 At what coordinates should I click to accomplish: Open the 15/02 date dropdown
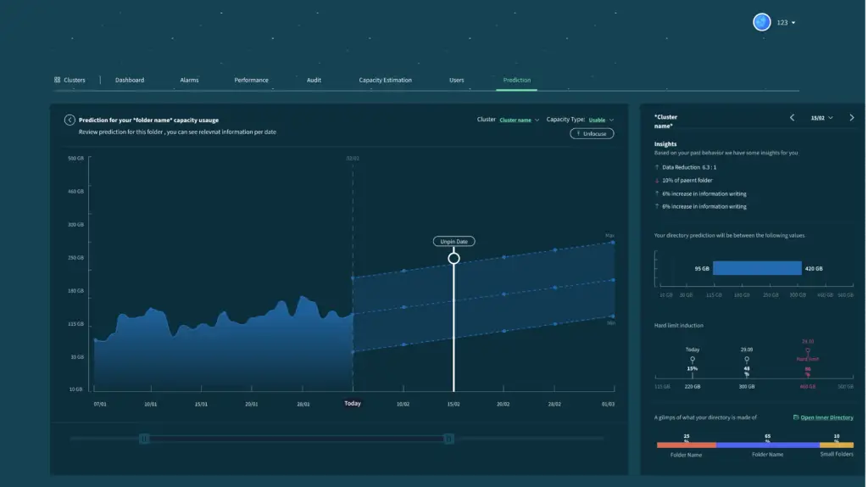[821, 118]
